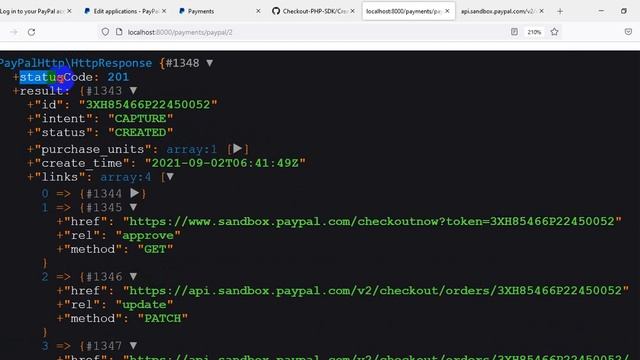Minimize the browser window
Image resolution: width=640 pixels, height=360 pixels.
[x=601, y=11]
